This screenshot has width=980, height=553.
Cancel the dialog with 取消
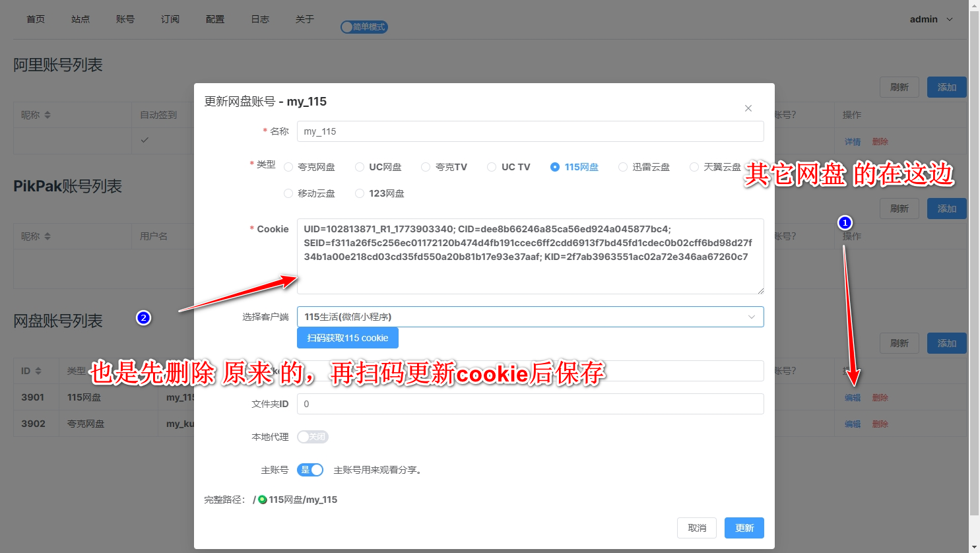click(697, 528)
